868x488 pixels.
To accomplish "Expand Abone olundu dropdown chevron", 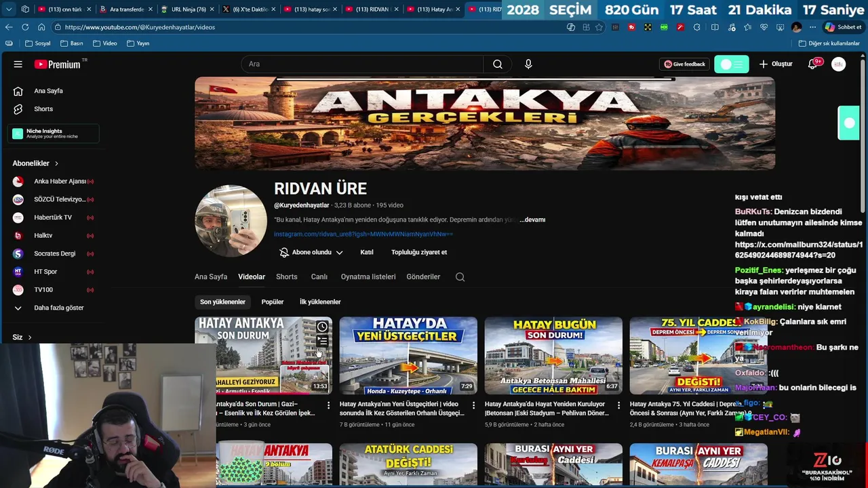I will (339, 252).
